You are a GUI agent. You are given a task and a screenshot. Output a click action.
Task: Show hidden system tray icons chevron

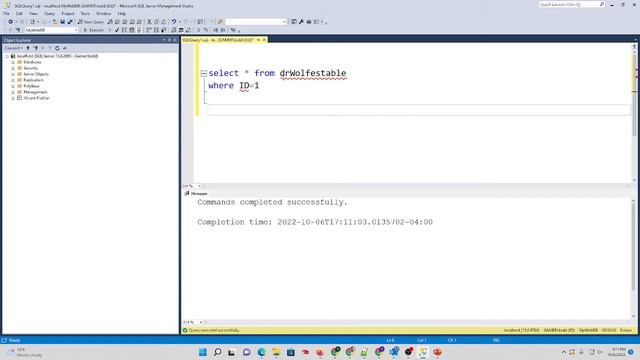tap(564, 352)
